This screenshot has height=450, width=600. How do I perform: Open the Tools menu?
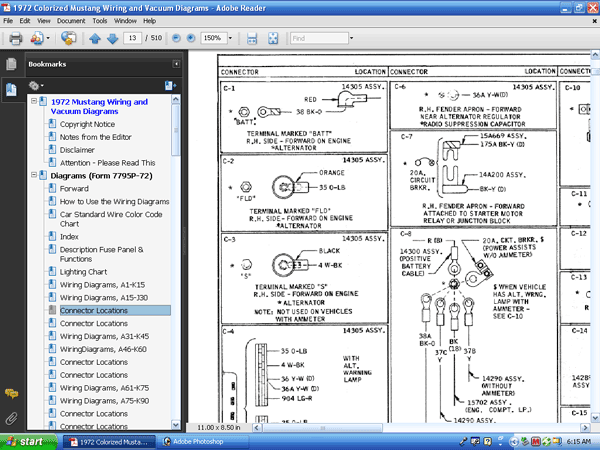[99, 21]
